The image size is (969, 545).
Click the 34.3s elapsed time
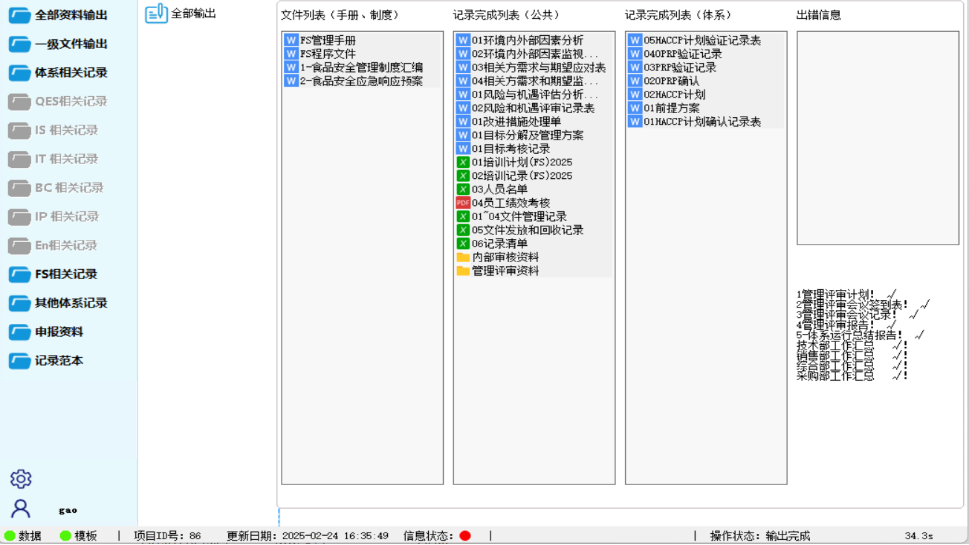(919, 536)
